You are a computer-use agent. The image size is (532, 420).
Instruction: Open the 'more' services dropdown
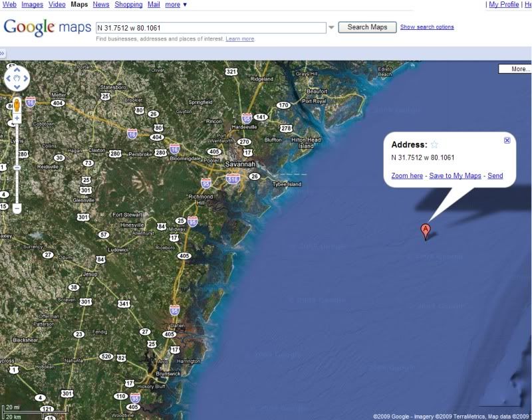click(x=176, y=5)
